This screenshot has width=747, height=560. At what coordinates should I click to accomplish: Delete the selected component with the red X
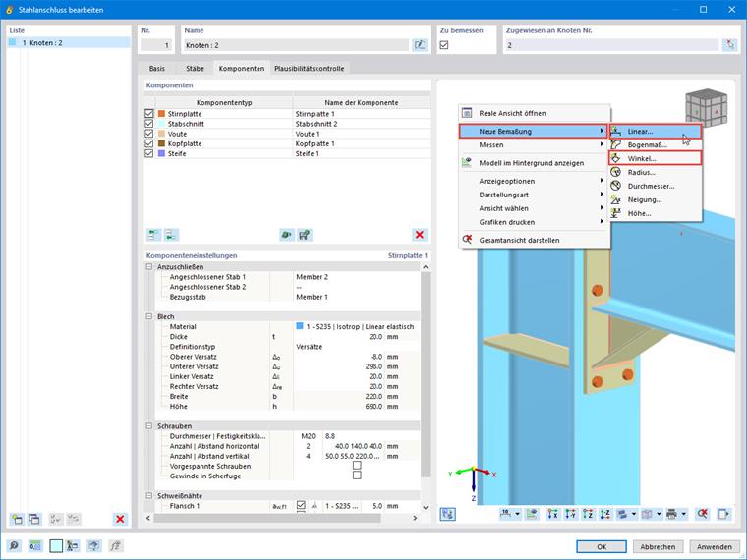point(420,235)
